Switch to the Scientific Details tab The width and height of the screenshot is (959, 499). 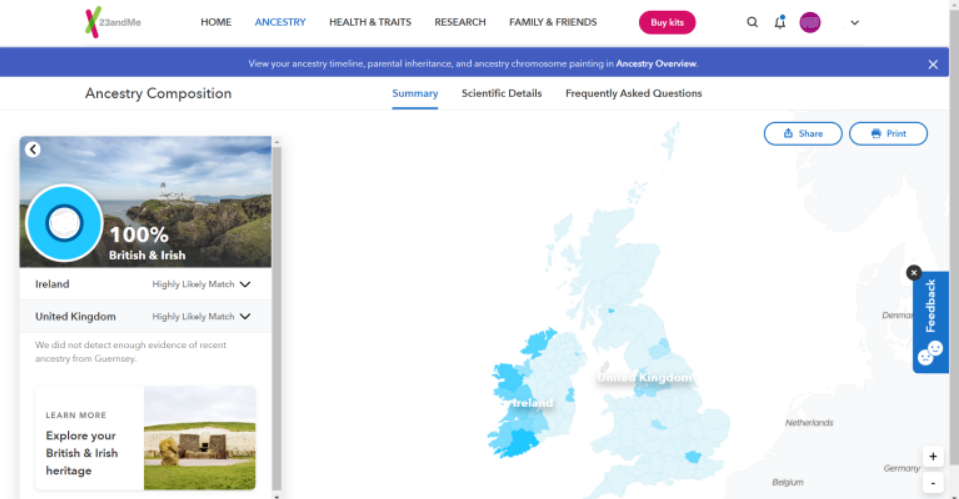pos(502,94)
